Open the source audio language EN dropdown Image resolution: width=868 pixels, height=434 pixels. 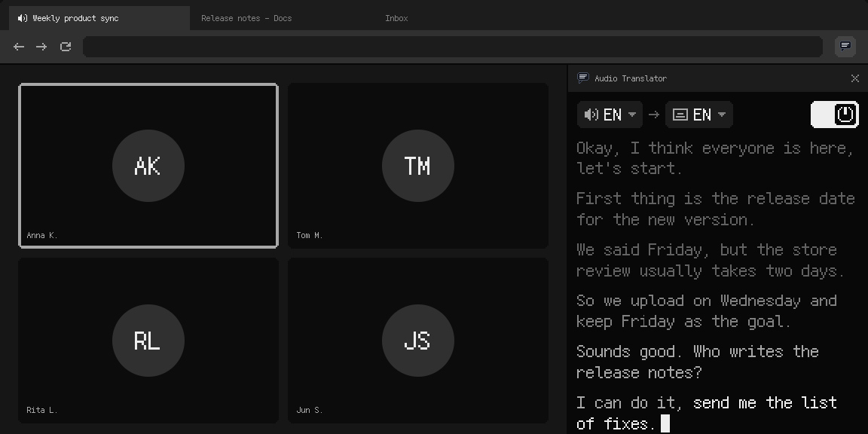click(610, 115)
